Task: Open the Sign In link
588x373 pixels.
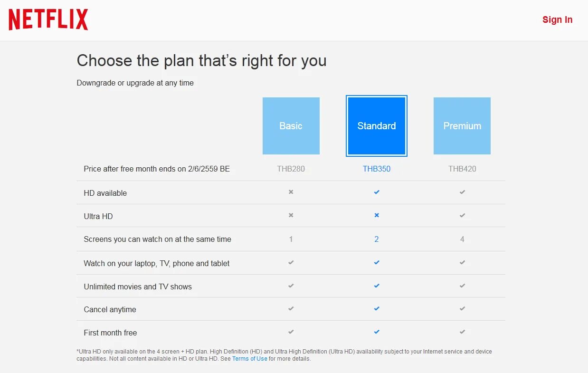Action: [x=557, y=19]
